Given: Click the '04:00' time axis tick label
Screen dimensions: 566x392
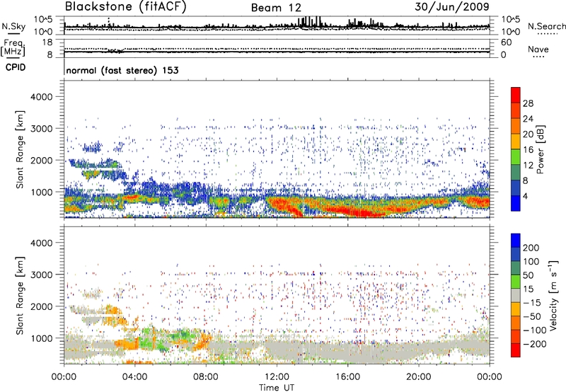Looking at the screenshot, I should (x=134, y=377).
